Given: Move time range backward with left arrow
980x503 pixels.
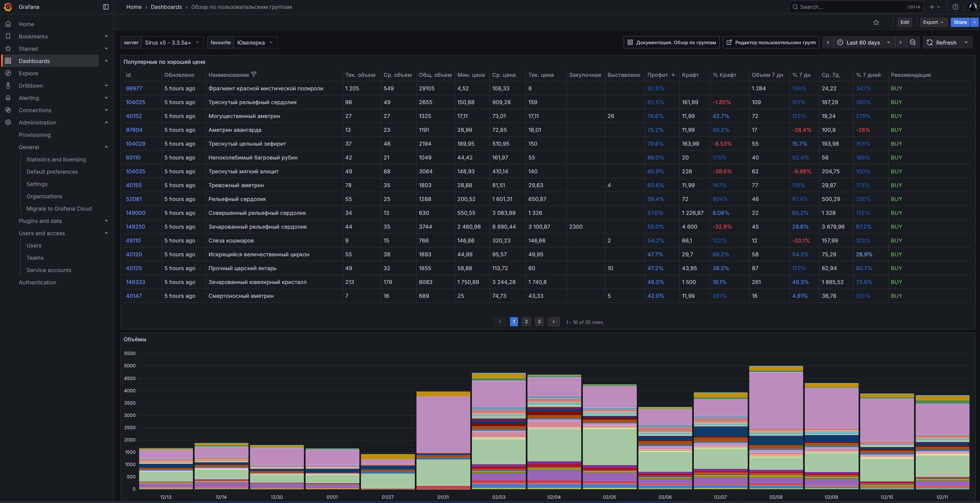Looking at the screenshot, I should pyautogui.click(x=828, y=42).
